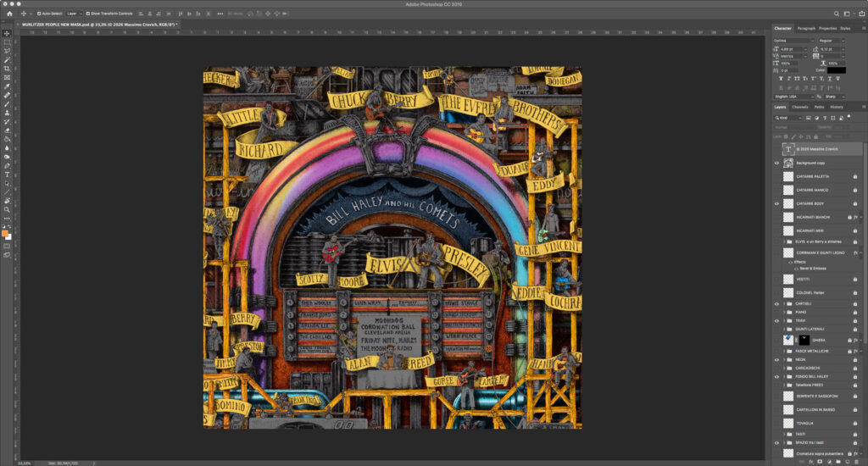Select the Rectangular Marquee tool

tap(7, 42)
